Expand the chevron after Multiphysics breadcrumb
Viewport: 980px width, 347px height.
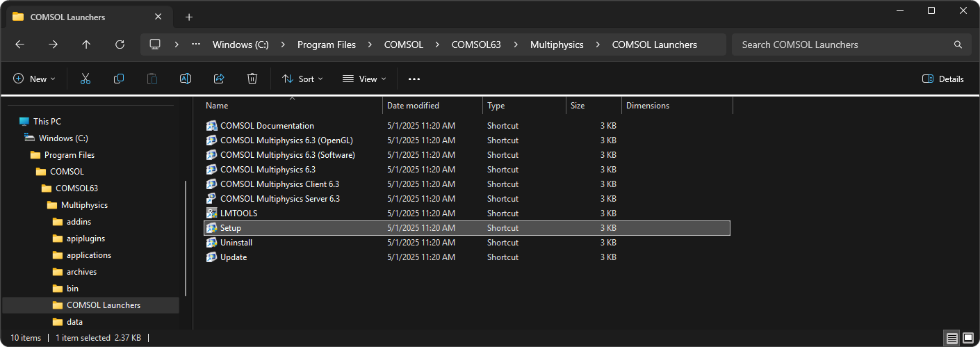(598, 45)
